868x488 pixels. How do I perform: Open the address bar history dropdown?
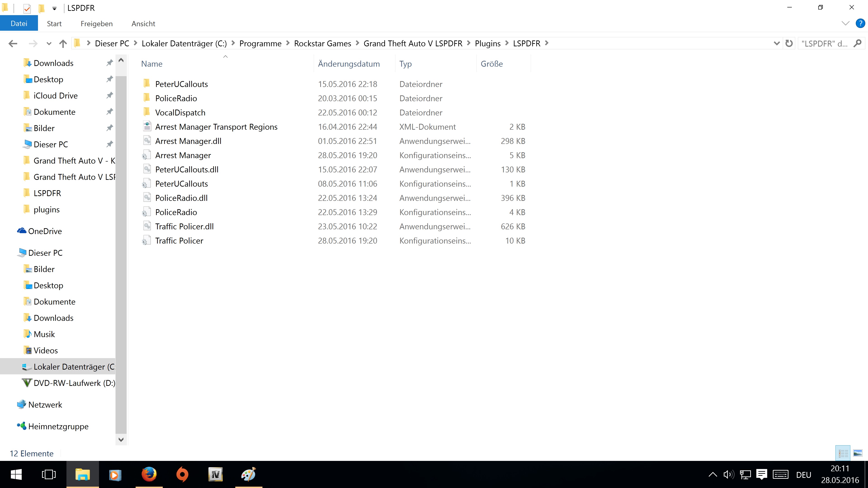777,43
